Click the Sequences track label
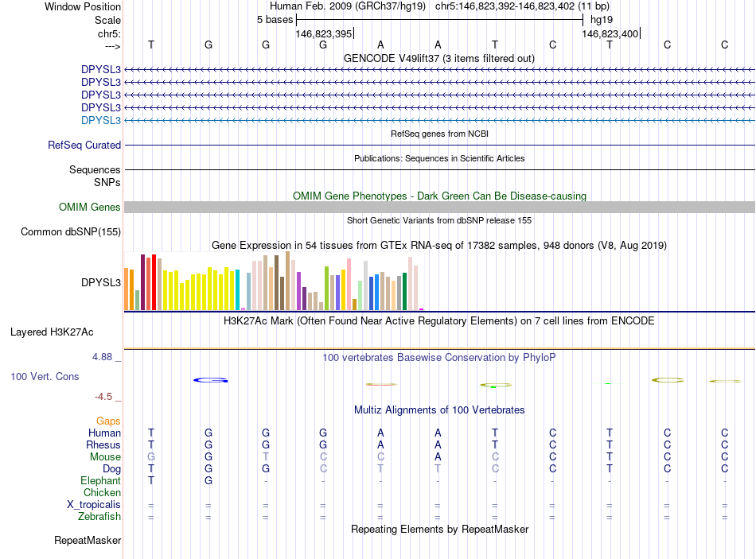 95,169
